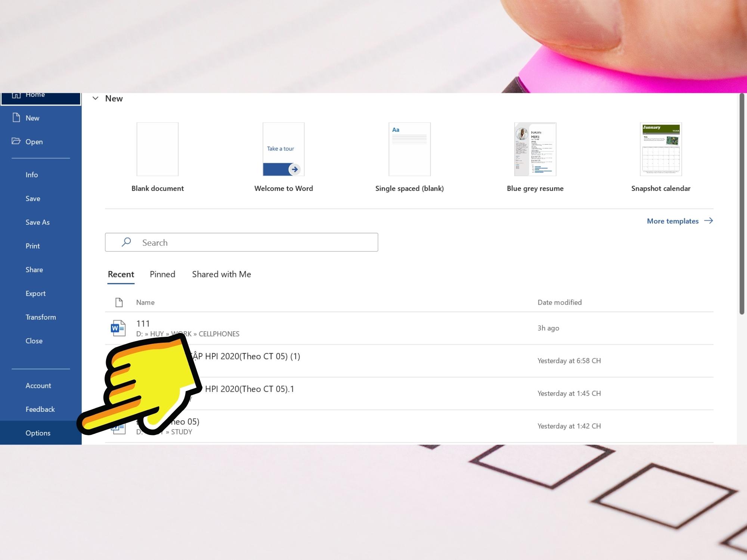Click the Export icon in sidebar

point(35,293)
